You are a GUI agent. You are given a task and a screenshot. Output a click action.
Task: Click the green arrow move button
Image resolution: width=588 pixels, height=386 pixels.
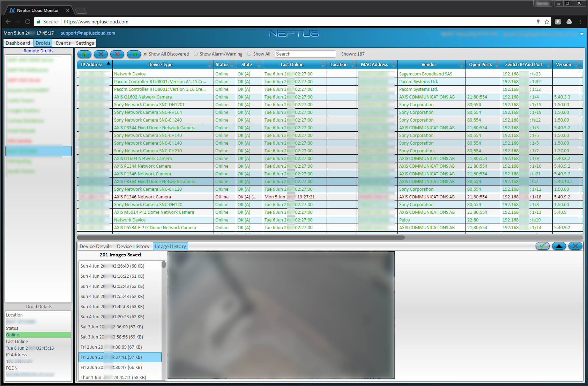(x=134, y=54)
